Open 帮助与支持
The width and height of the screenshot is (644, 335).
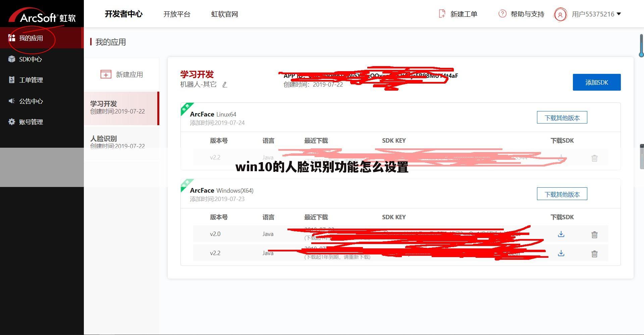(x=527, y=14)
